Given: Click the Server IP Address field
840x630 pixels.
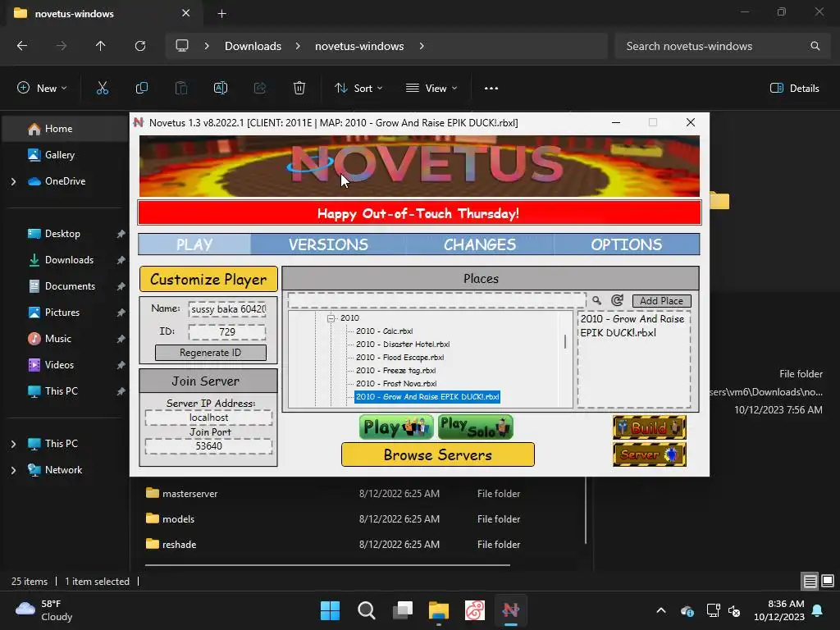Looking at the screenshot, I should pos(208,418).
